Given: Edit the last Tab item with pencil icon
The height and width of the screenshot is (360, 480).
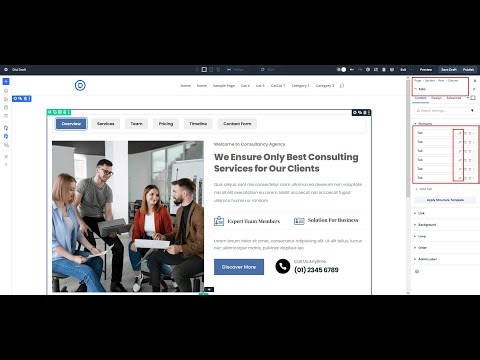Looking at the screenshot, I should tap(460, 178).
